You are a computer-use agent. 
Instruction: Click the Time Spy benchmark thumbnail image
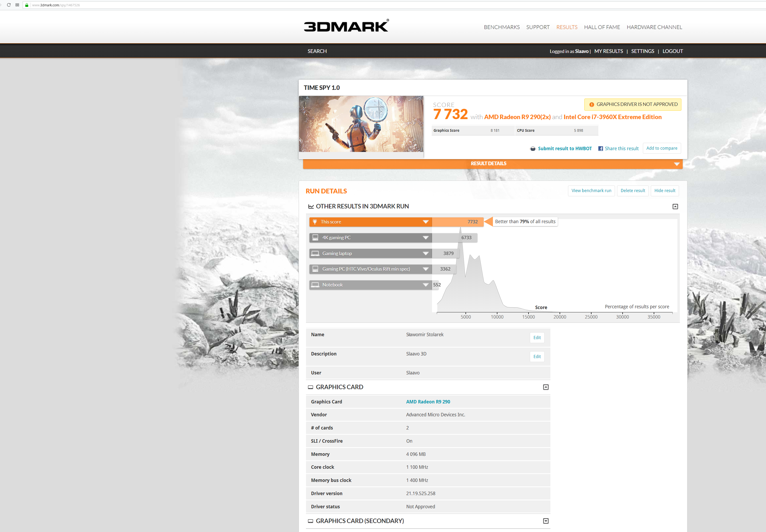click(x=361, y=124)
